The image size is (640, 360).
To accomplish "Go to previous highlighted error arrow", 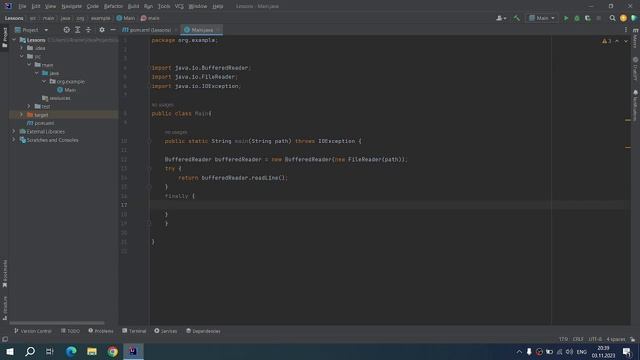I will pyautogui.click(x=617, y=41).
